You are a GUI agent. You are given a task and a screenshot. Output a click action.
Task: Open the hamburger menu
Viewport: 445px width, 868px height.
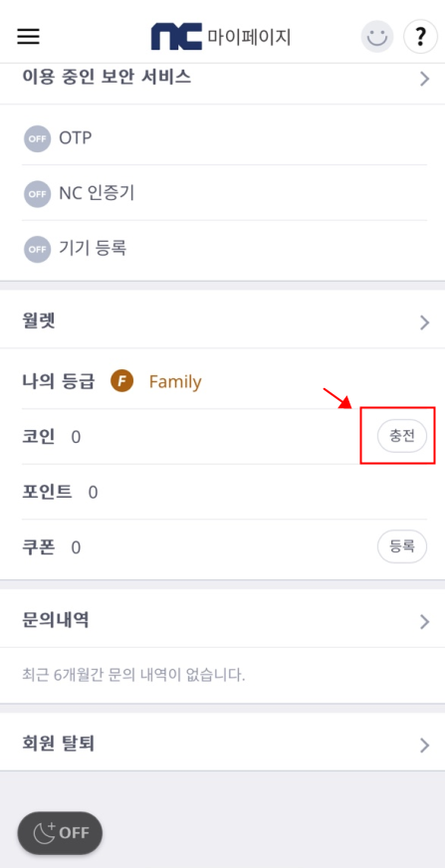pyautogui.click(x=28, y=37)
